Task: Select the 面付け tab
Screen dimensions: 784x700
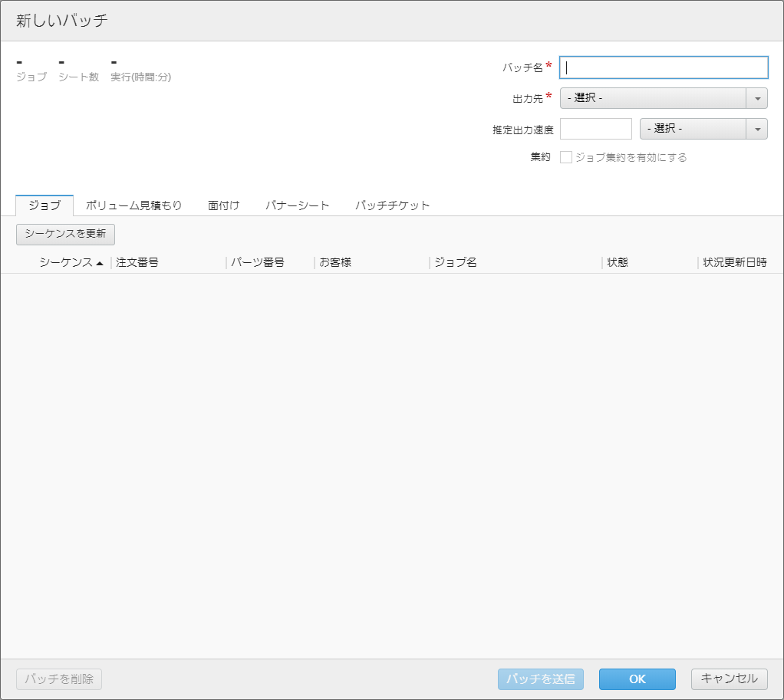Action: pos(224,205)
